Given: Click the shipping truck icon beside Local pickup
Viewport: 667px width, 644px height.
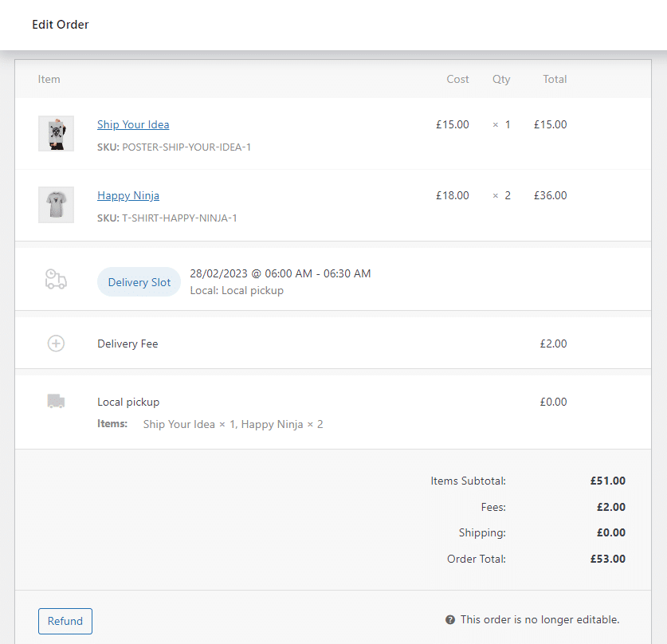Looking at the screenshot, I should pyautogui.click(x=56, y=401).
